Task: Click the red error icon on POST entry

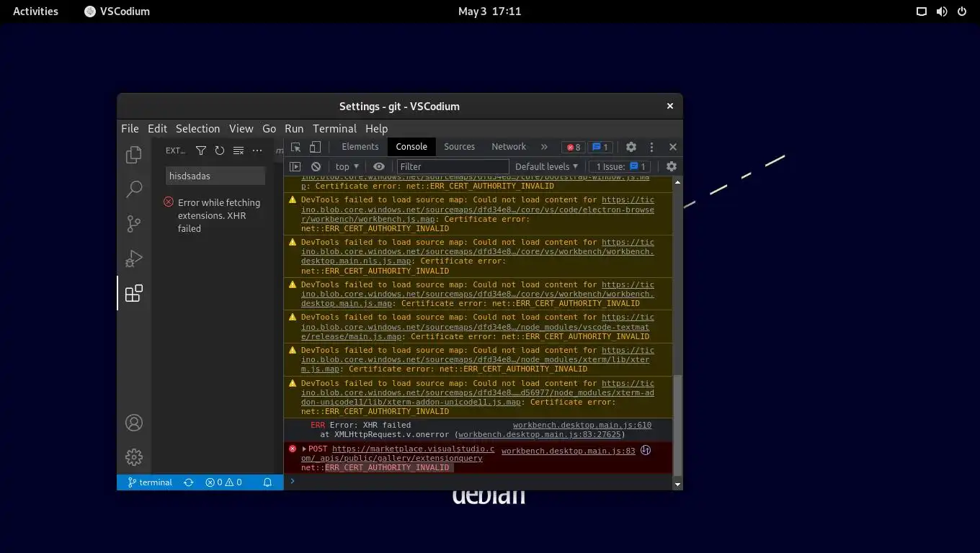Action: (x=293, y=449)
